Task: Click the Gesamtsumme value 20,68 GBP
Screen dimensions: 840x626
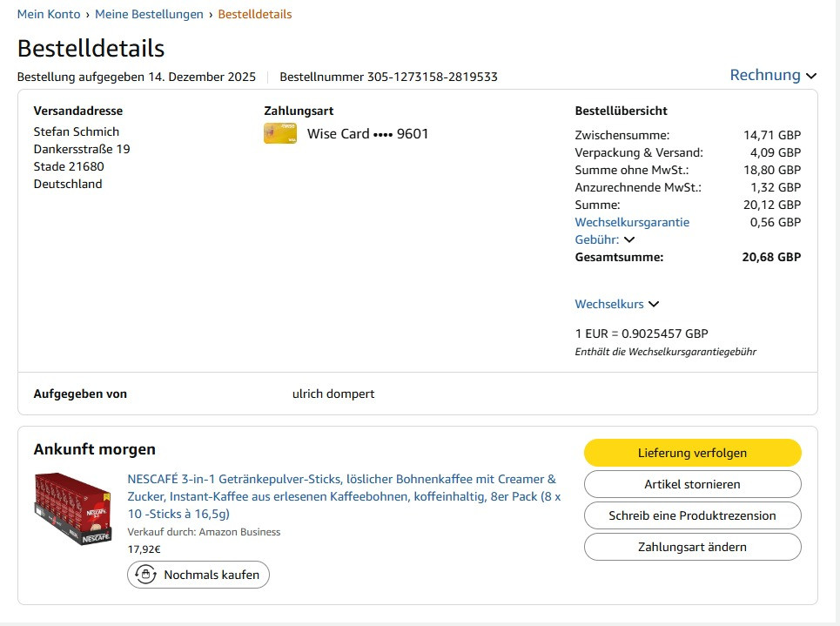Action: [771, 257]
